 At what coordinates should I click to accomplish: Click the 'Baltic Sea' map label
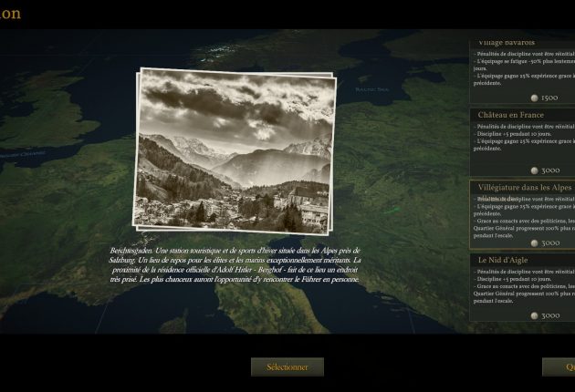pos(371,89)
